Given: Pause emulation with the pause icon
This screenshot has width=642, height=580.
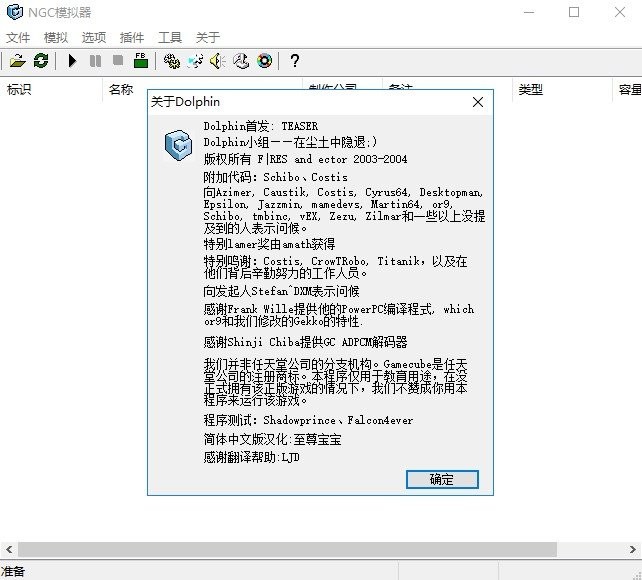Looking at the screenshot, I should (x=95, y=61).
